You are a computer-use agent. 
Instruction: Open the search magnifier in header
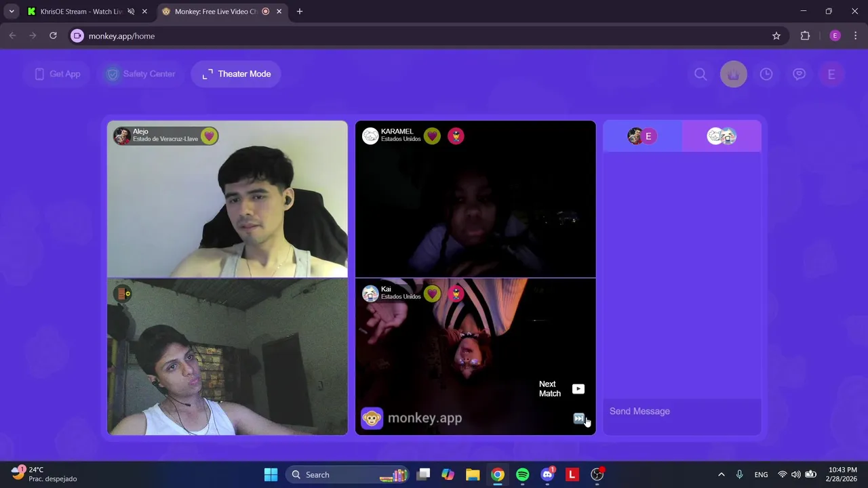coord(701,75)
